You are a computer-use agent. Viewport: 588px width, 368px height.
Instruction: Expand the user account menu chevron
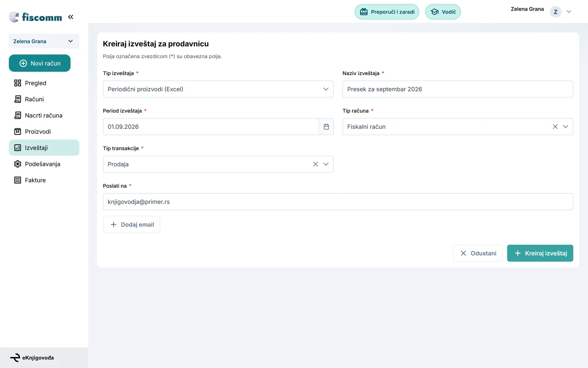pos(569,12)
